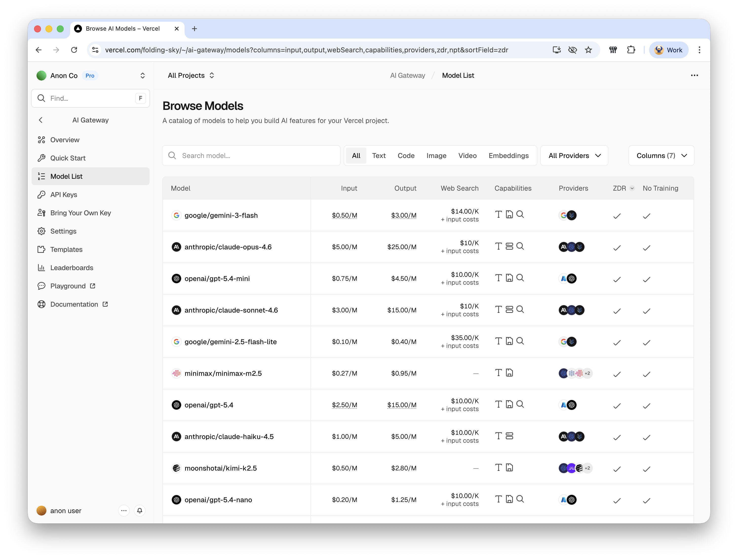Click the Work profile button
738x560 pixels.
(669, 50)
